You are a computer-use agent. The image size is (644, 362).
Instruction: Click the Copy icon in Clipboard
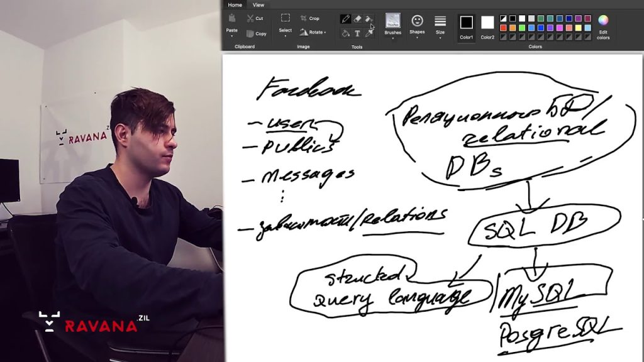(x=251, y=33)
